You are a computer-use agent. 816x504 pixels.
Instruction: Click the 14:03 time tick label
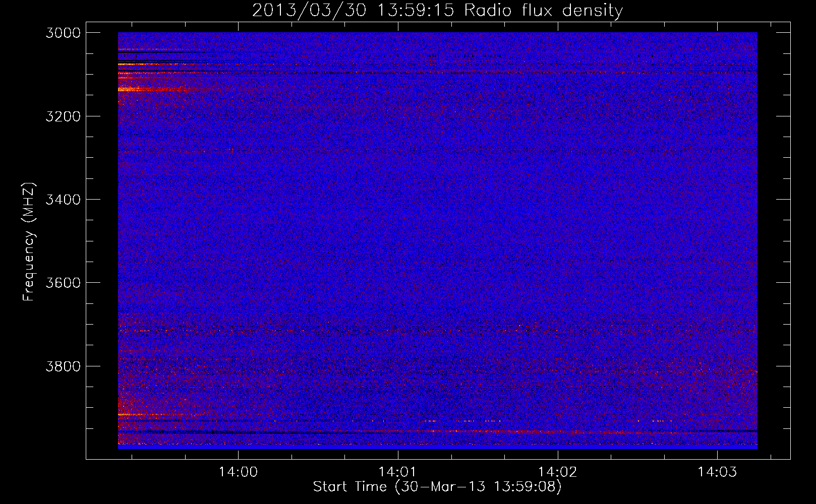click(x=717, y=472)
